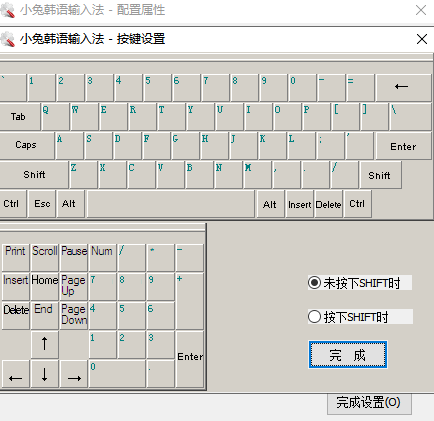Select the '按下SHIFT时' radio option
Screen dimensions: 434x421
point(360,316)
